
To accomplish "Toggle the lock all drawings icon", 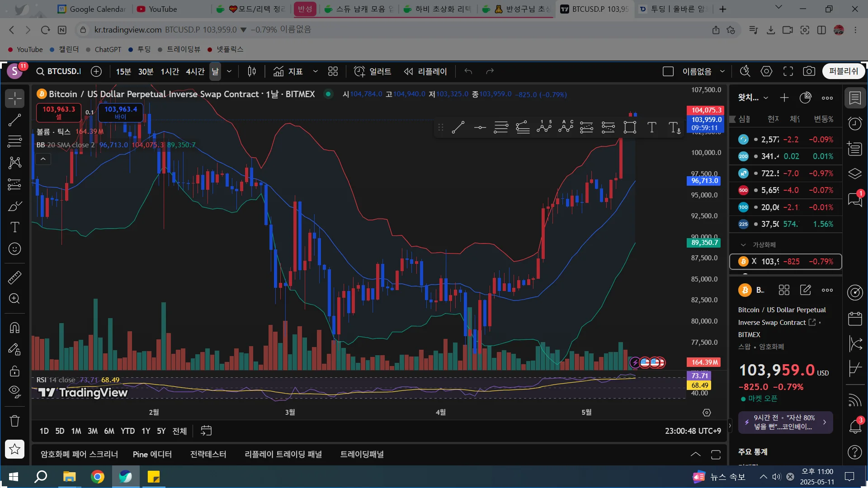I will coord(14,371).
